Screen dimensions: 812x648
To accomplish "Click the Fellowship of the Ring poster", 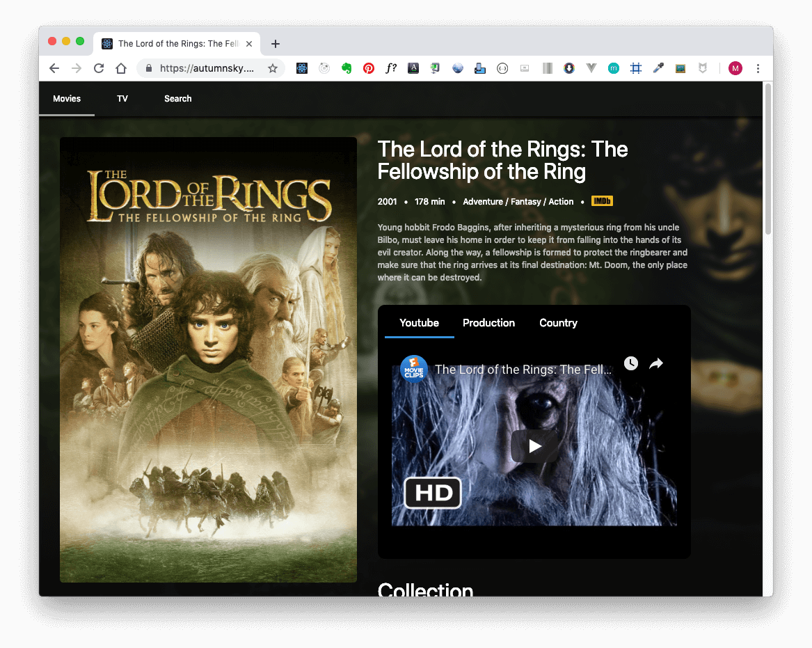I will 208,359.
